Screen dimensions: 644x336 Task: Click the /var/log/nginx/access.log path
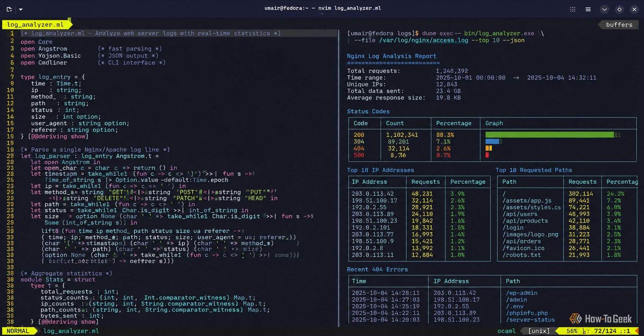423,40
